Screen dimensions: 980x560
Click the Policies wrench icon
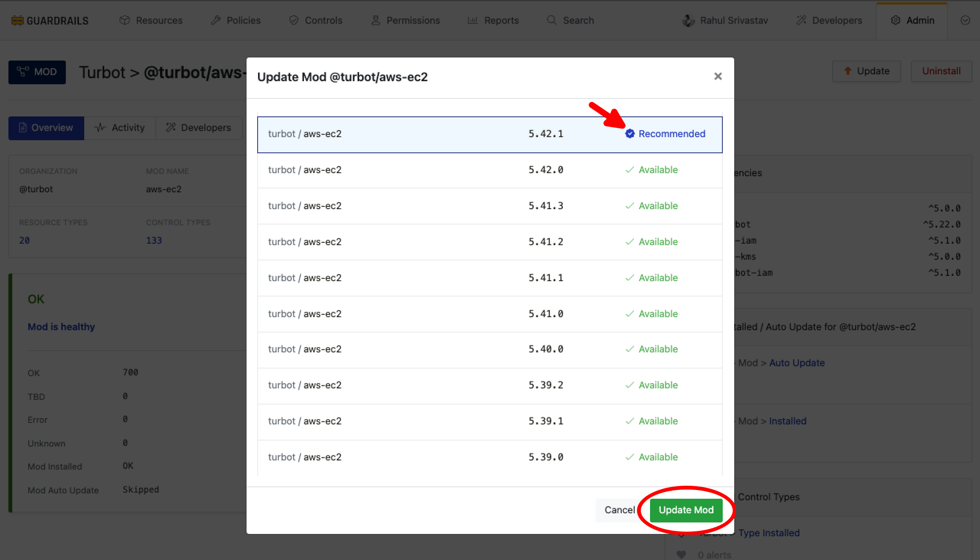216,20
